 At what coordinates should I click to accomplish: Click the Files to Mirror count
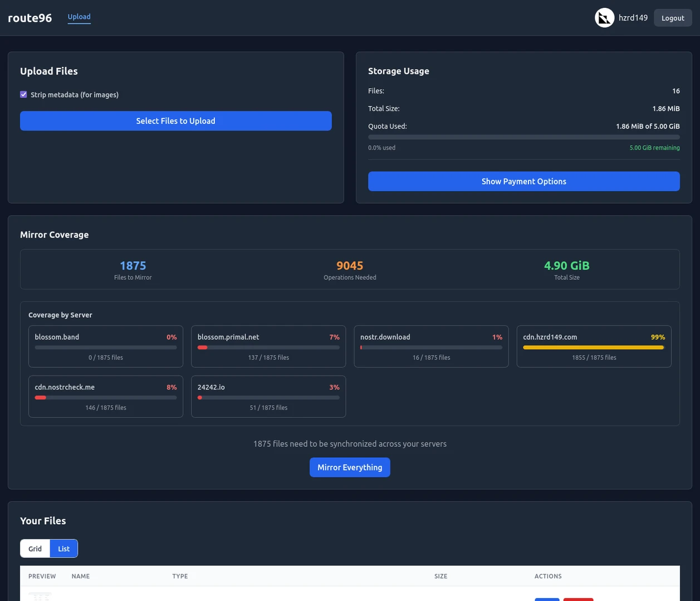pos(133,266)
